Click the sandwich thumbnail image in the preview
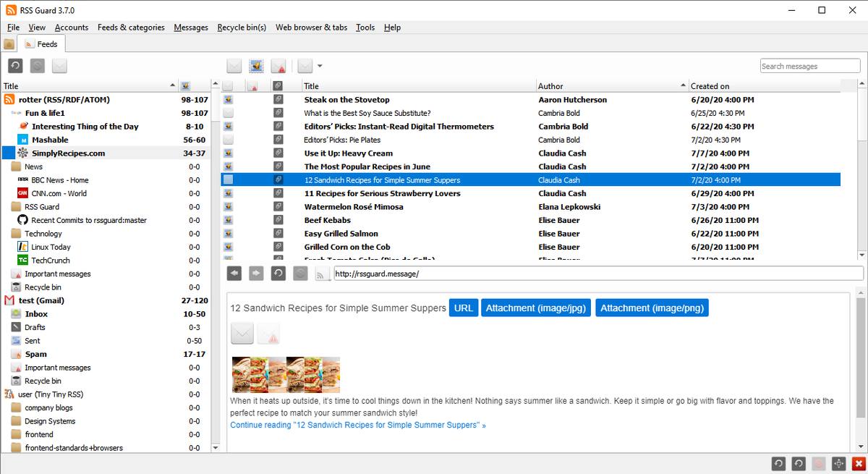This screenshot has width=868, height=474. pyautogui.click(x=285, y=375)
